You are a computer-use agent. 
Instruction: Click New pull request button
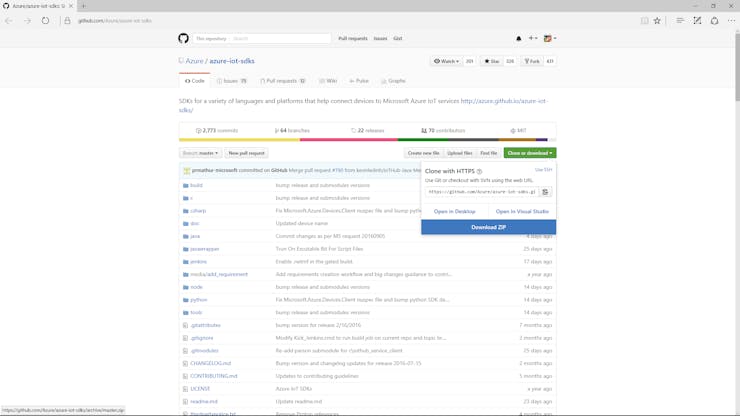(246, 153)
